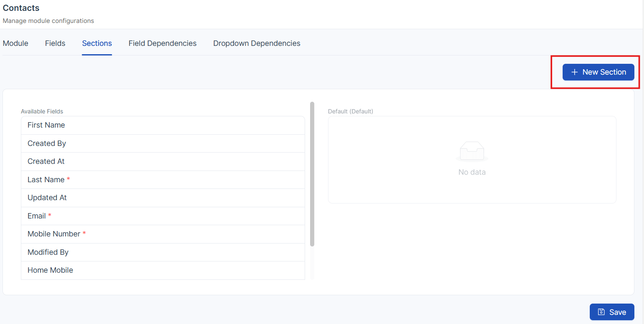The height and width of the screenshot is (324, 644).
Task: Select the Sections tab
Action: coord(97,43)
